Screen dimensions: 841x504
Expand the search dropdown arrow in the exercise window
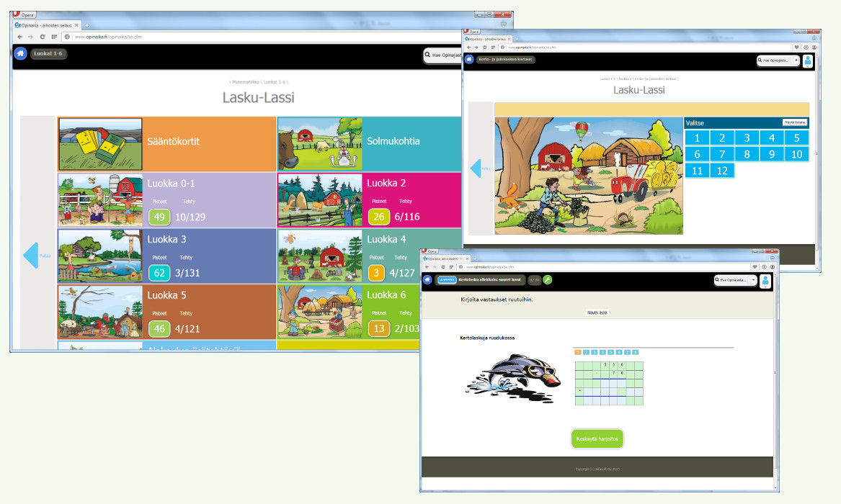point(754,280)
